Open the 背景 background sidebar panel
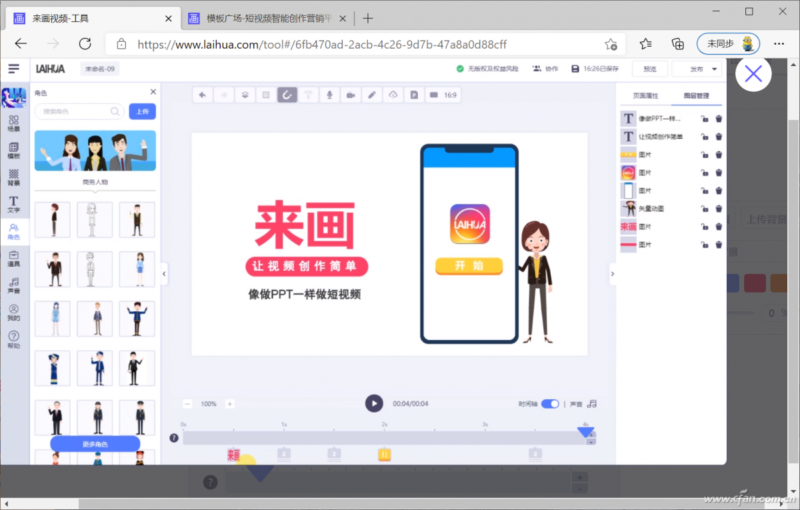This screenshot has width=800, height=510. coord(14,177)
